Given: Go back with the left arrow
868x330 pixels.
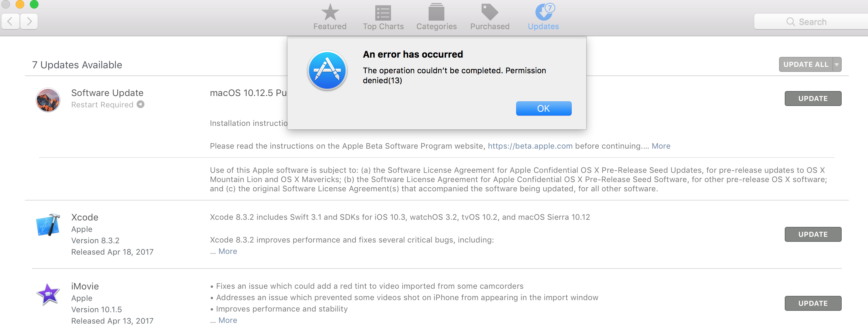Looking at the screenshot, I should click(x=10, y=22).
